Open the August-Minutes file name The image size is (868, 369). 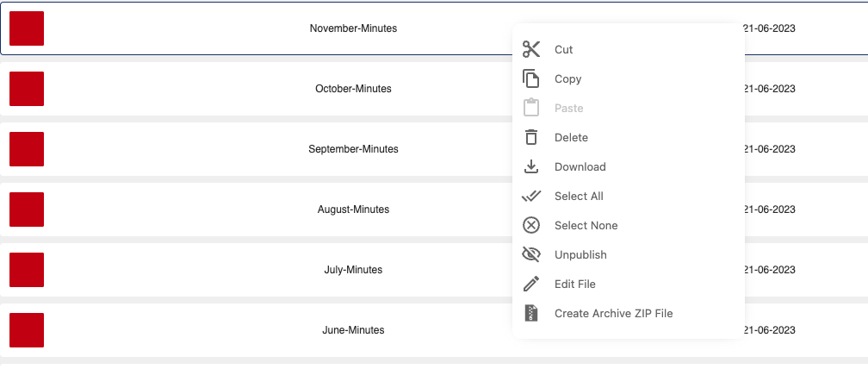pos(353,210)
